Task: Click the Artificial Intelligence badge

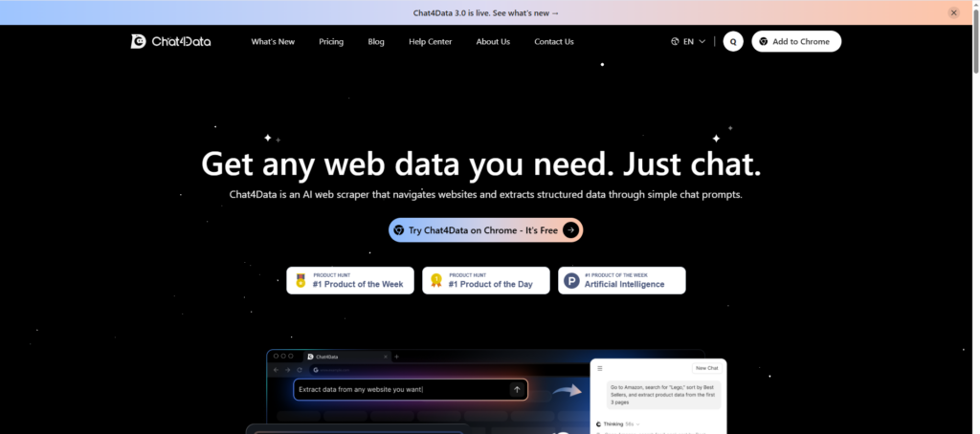Action: coord(622,280)
